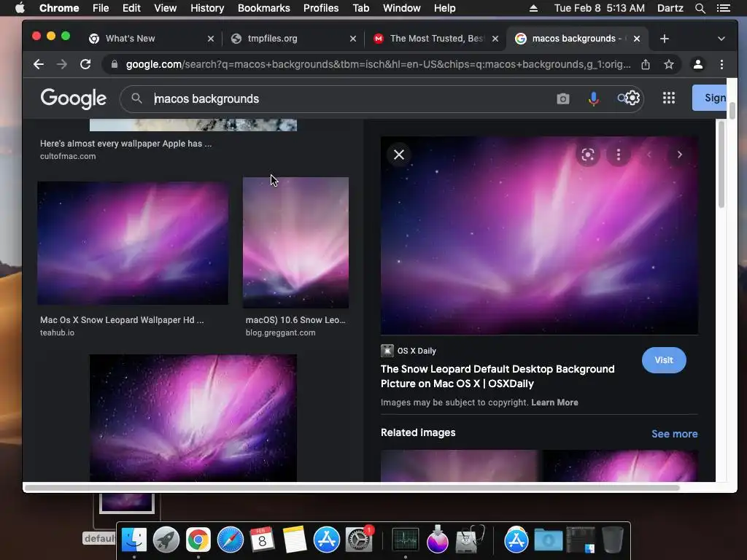The image size is (747, 560).
Task: Start voice search with microphone
Action: (594, 98)
